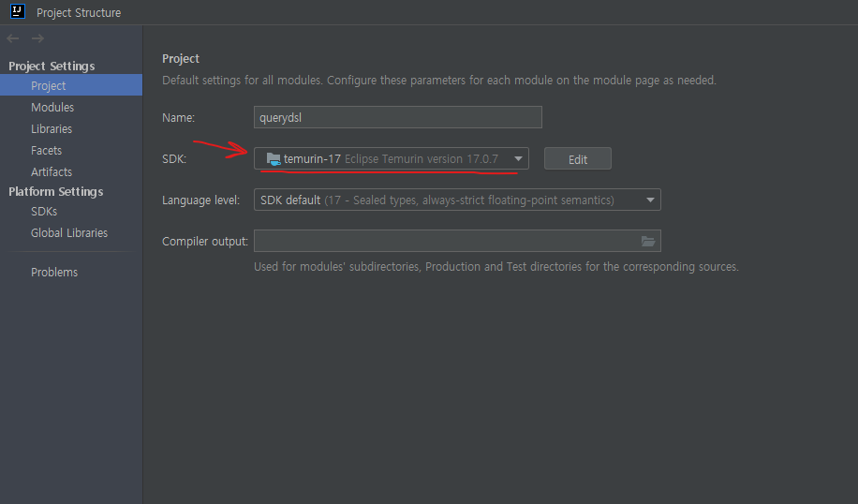Browse compiler output folder icon
The height and width of the screenshot is (504, 858).
tap(648, 242)
